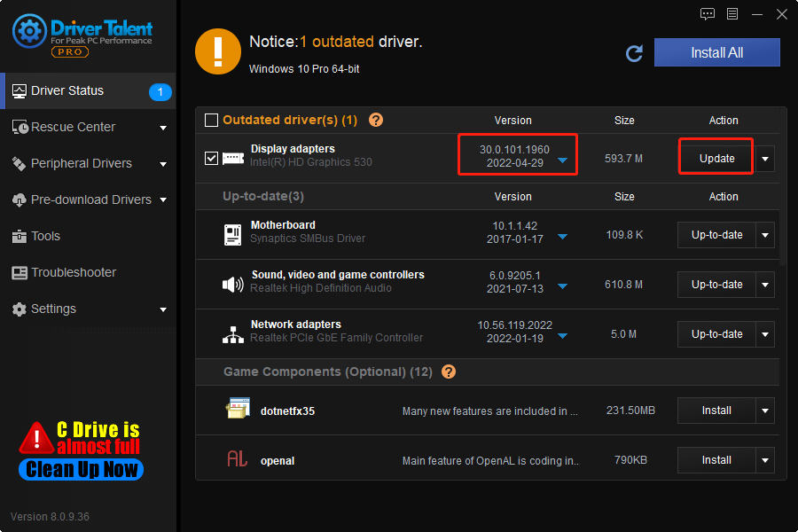This screenshot has height=532, width=798.
Task: Open the Network adapters version dropdown arrow
Action: pyautogui.click(x=562, y=336)
